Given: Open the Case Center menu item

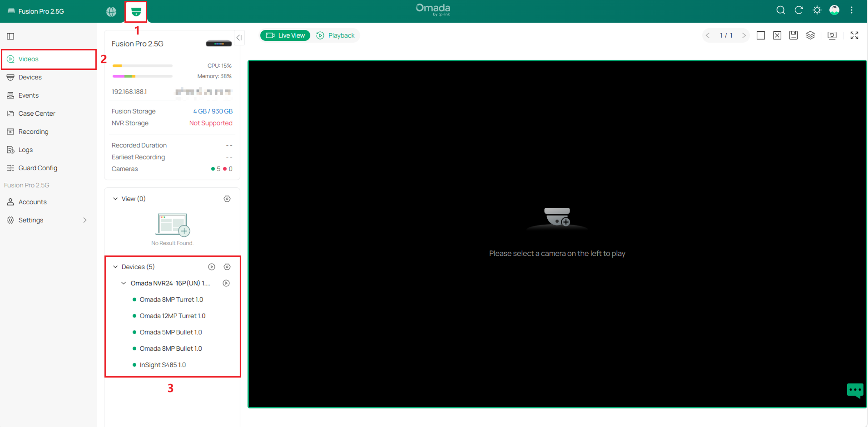Looking at the screenshot, I should click(49, 114).
